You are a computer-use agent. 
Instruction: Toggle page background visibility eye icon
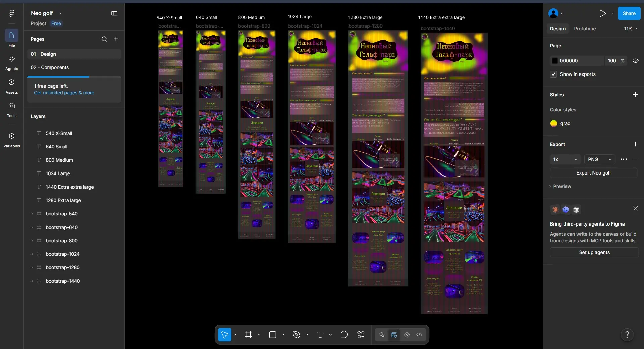[x=635, y=61]
